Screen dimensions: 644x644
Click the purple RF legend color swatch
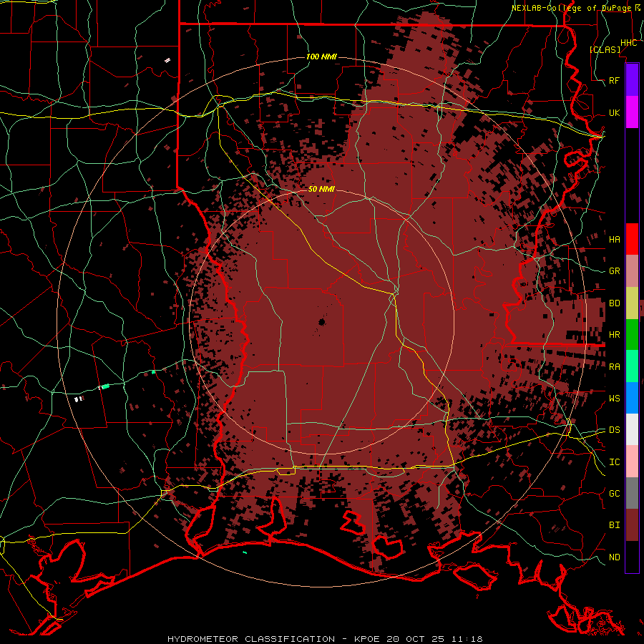tap(632, 80)
